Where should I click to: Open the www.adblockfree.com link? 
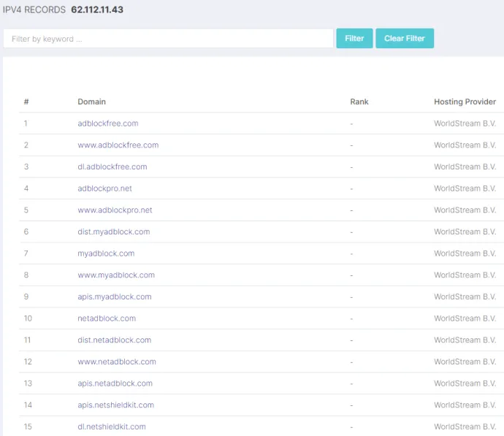(x=118, y=145)
